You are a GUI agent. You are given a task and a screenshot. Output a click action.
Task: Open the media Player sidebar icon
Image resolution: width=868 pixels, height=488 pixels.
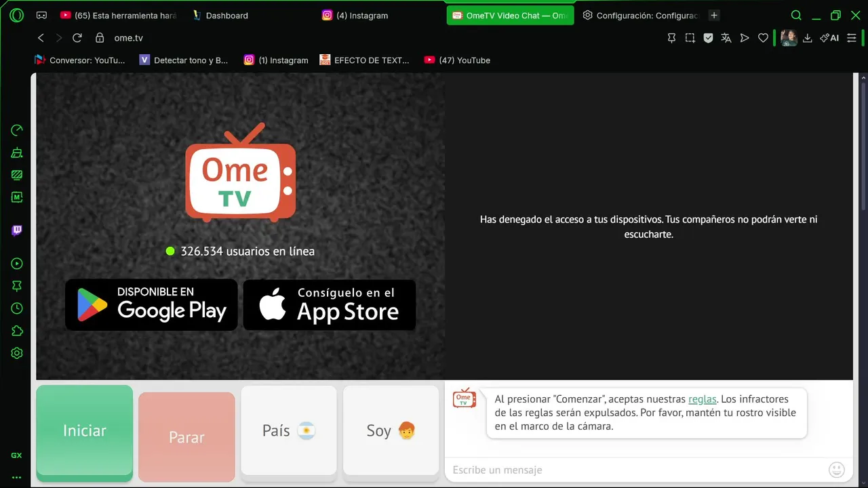[17, 264]
